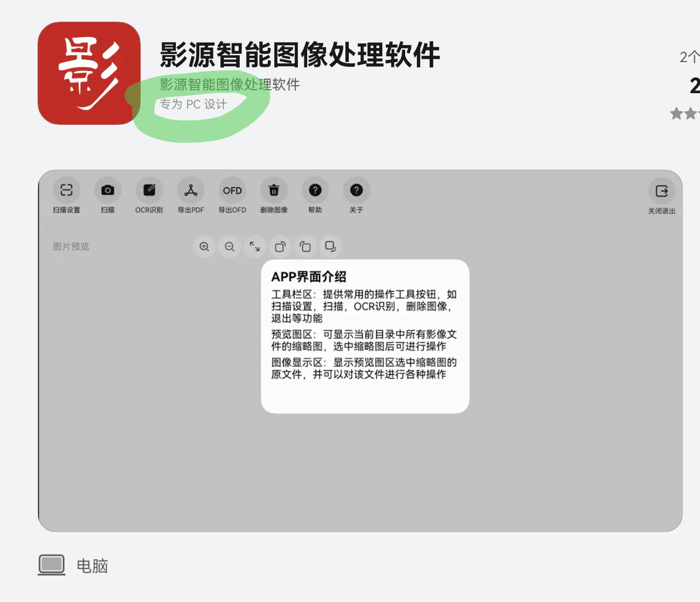Click the red 影 app logo

[89, 73]
